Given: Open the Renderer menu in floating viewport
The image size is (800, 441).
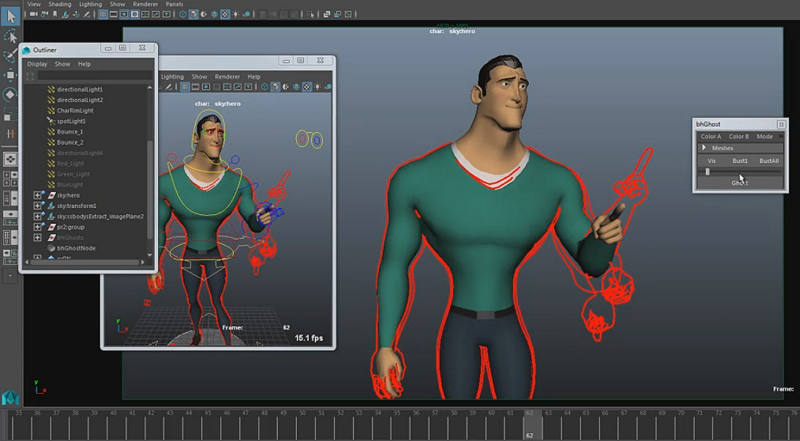Looking at the screenshot, I should [x=228, y=77].
